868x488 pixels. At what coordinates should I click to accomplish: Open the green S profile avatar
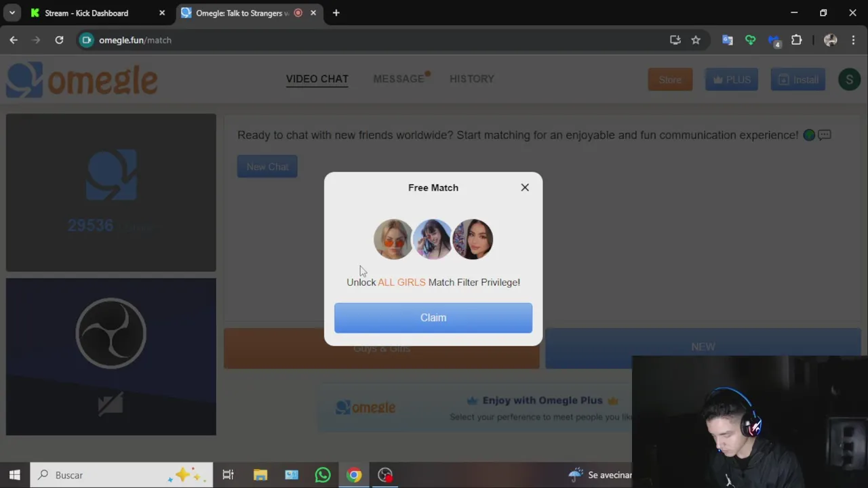850,79
